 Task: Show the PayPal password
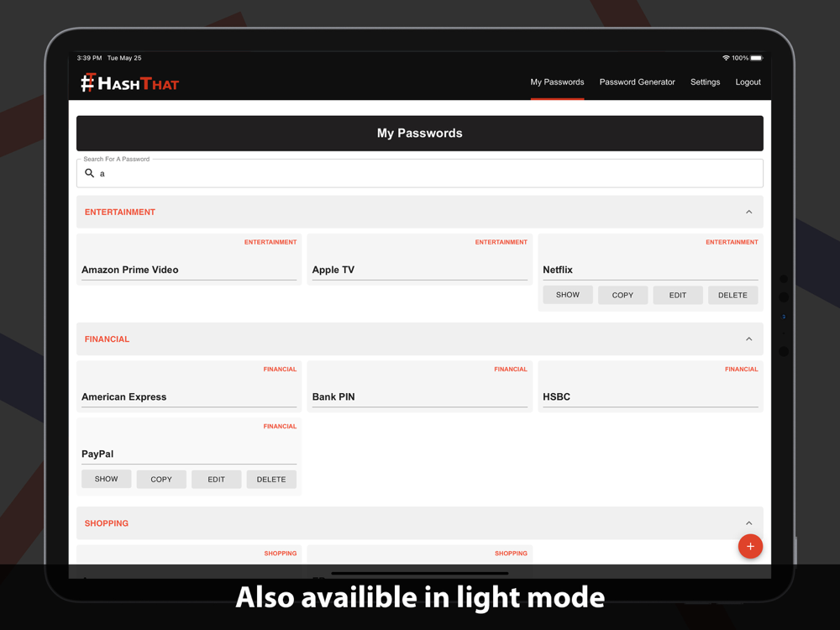pyautogui.click(x=106, y=479)
